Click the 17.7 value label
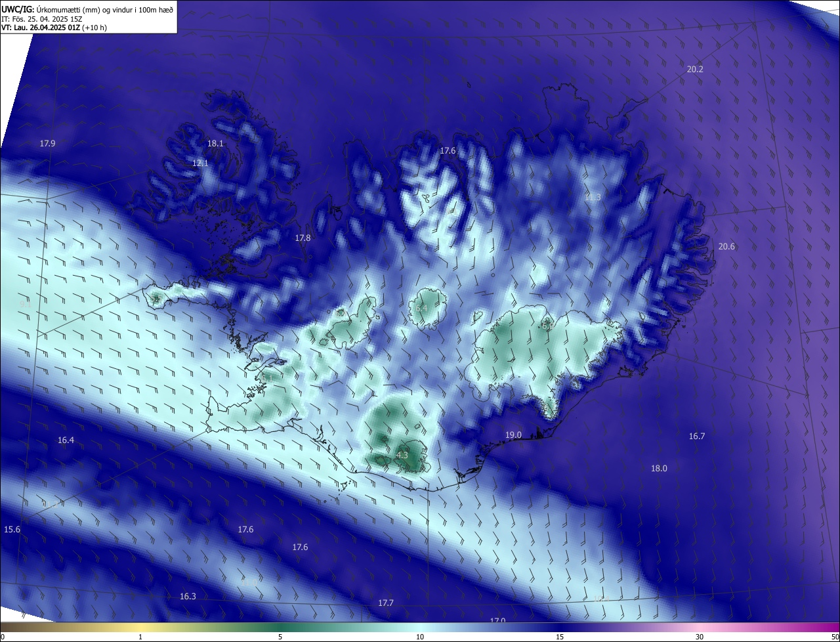 click(x=386, y=603)
